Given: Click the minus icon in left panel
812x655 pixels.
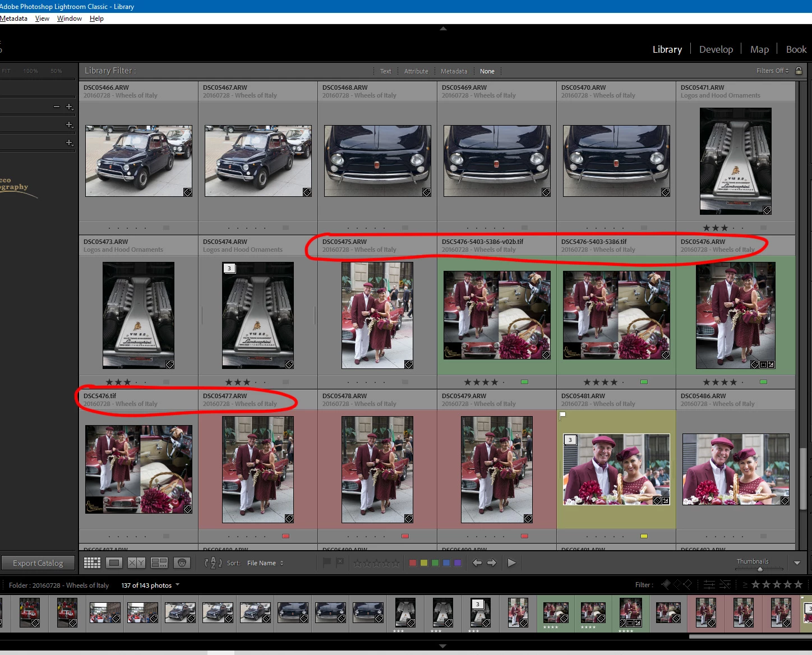Looking at the screenshot, I should pyautogui.click(x=56, y=107).
